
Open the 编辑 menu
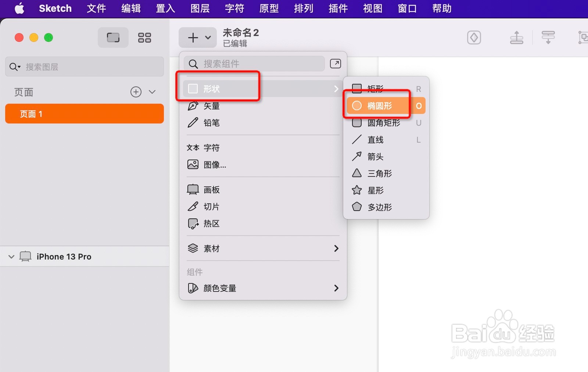pyautogui.click(x=131, y=8)
